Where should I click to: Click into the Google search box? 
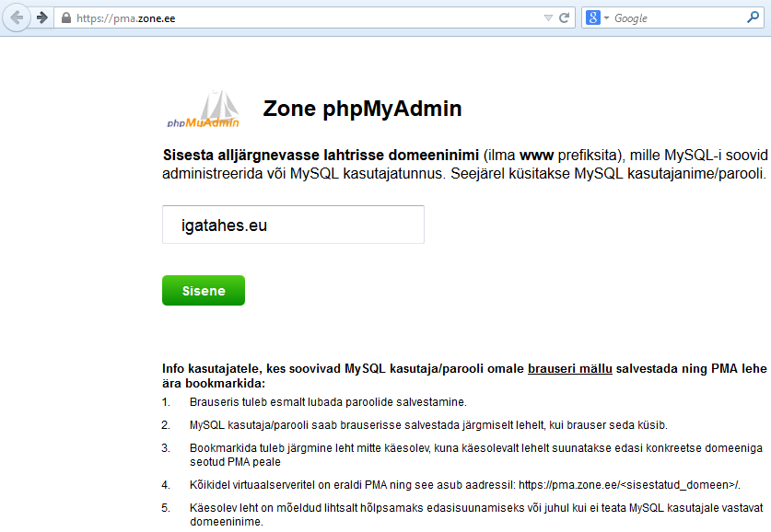tap(677, 18)
